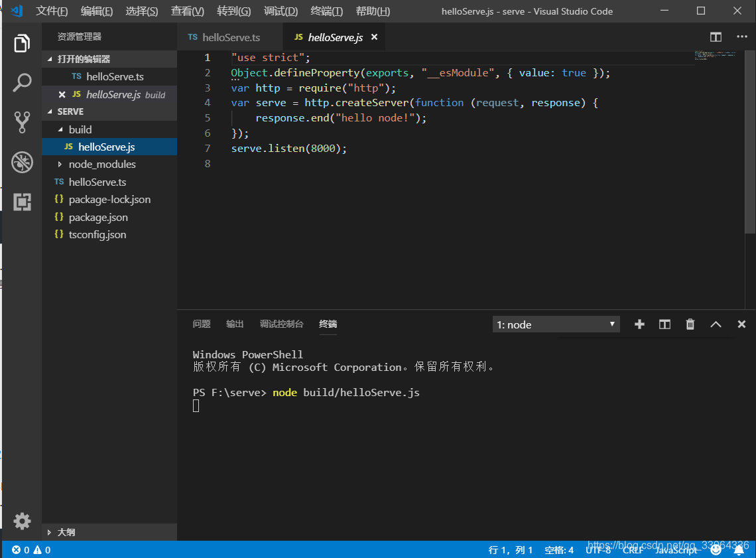This screenshot has width=756, height=558.
Task: Switch to the Debug Console tab
Action: (x=282, y=324)
